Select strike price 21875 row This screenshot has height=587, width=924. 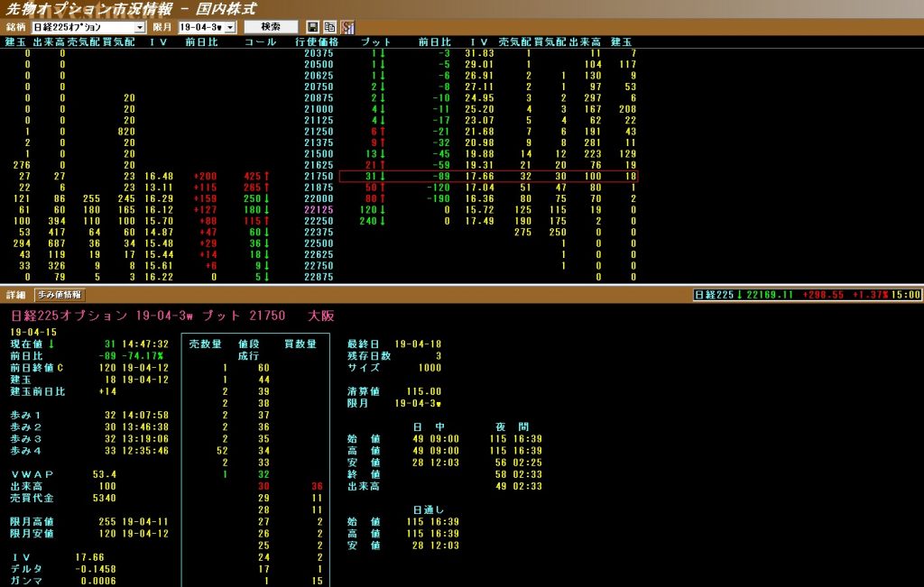point(319,188)
